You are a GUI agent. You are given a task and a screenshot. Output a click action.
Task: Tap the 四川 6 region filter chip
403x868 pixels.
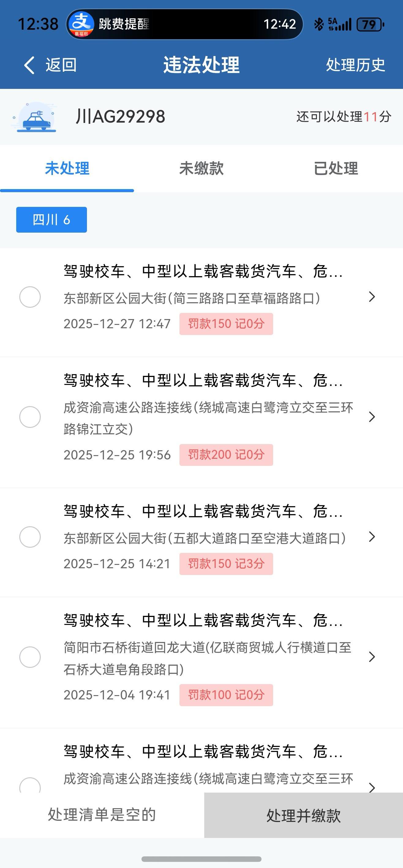tap(51, 220)
